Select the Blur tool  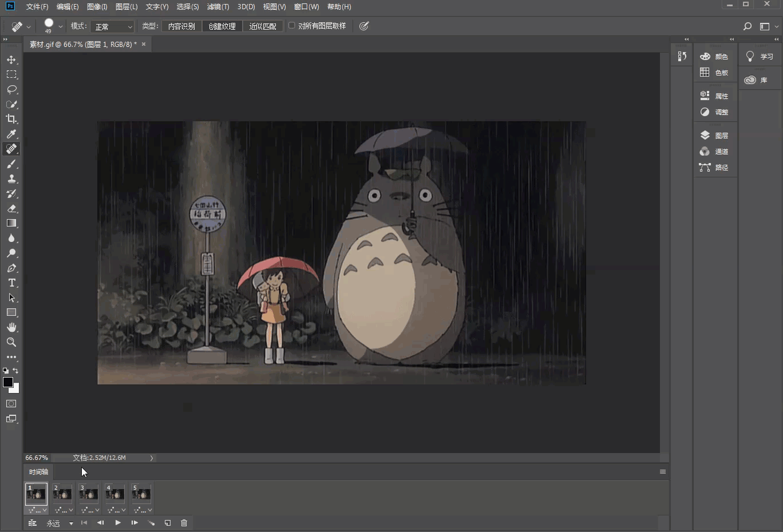pyautogui.click(x=11, y=238)
